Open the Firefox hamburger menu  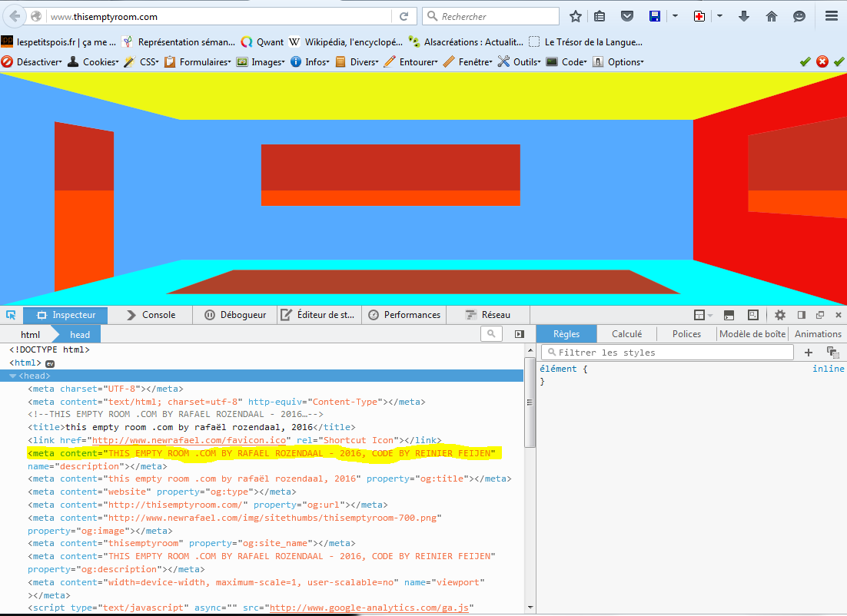point(831,16)
